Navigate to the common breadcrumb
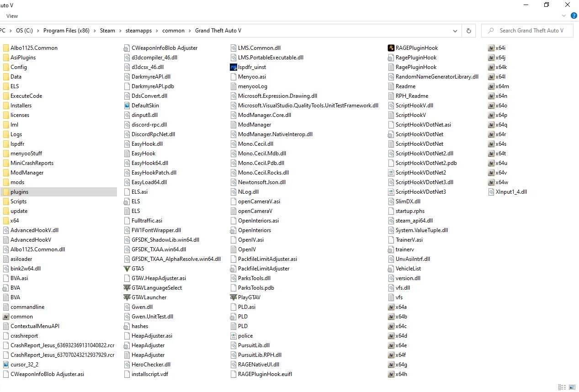579x392 pixels. click(173, 31)
